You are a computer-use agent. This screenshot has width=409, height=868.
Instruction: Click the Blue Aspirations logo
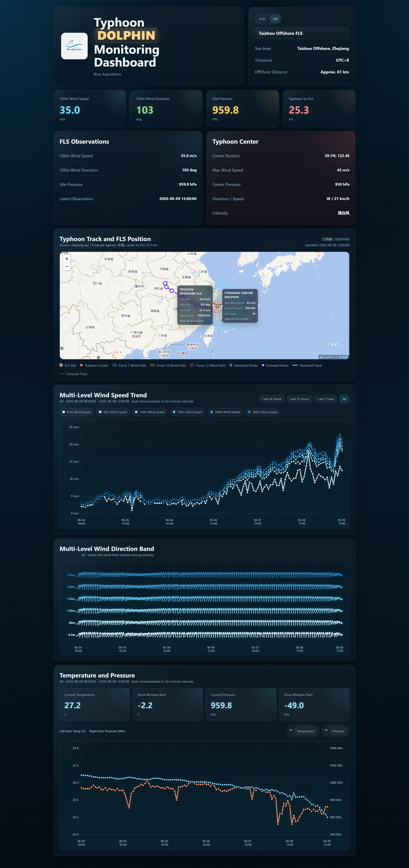click(74, 46)
